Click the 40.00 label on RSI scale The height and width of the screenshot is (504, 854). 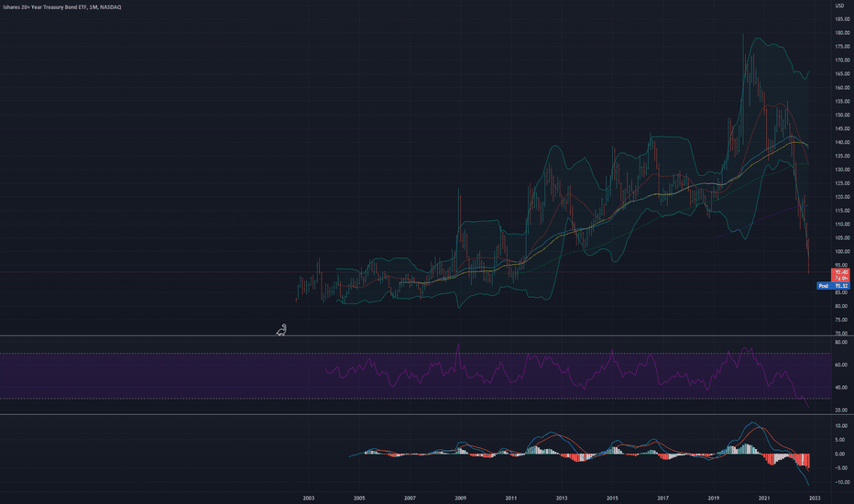[841, 388]
